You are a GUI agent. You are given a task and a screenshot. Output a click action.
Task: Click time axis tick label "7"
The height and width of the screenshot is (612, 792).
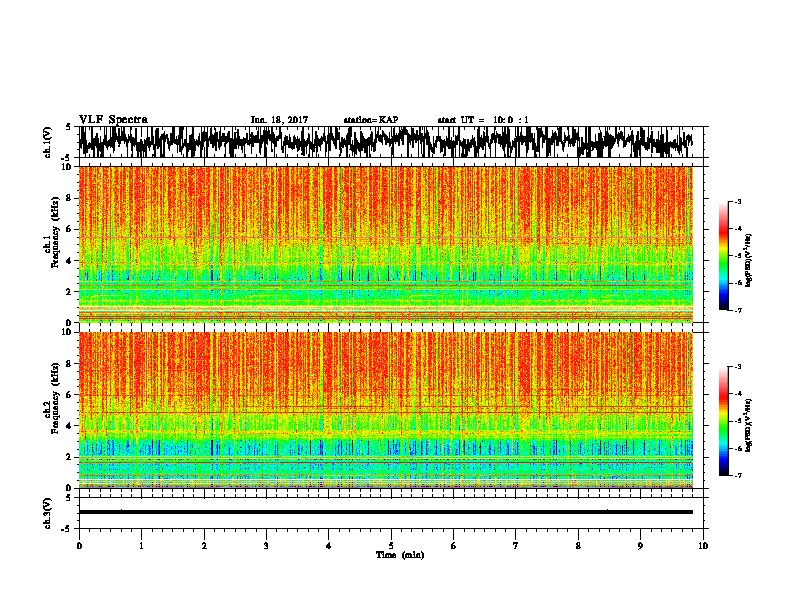click(x=516, y=546)
